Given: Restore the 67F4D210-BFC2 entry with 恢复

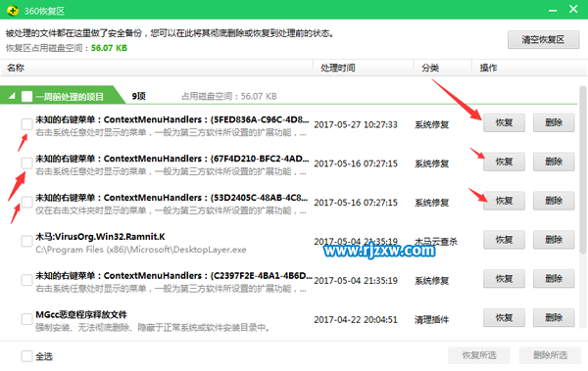Looking at the screenshot, I should tap(504, 162).
